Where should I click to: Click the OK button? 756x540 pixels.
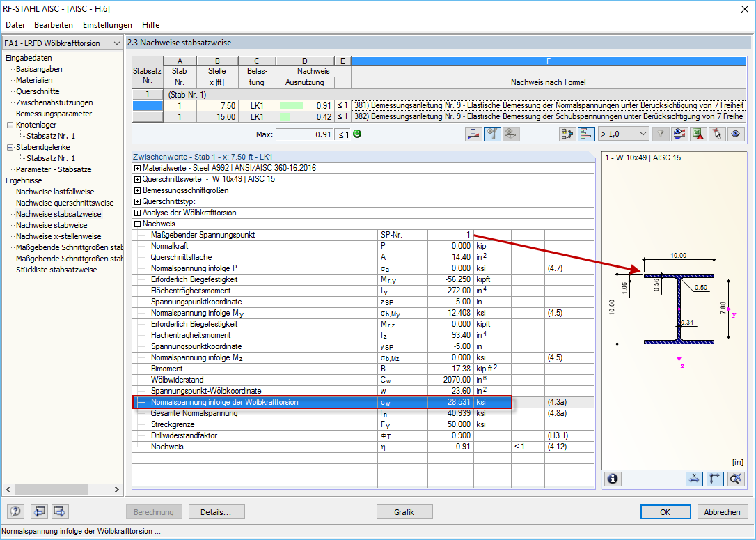[x=666, y=512]
